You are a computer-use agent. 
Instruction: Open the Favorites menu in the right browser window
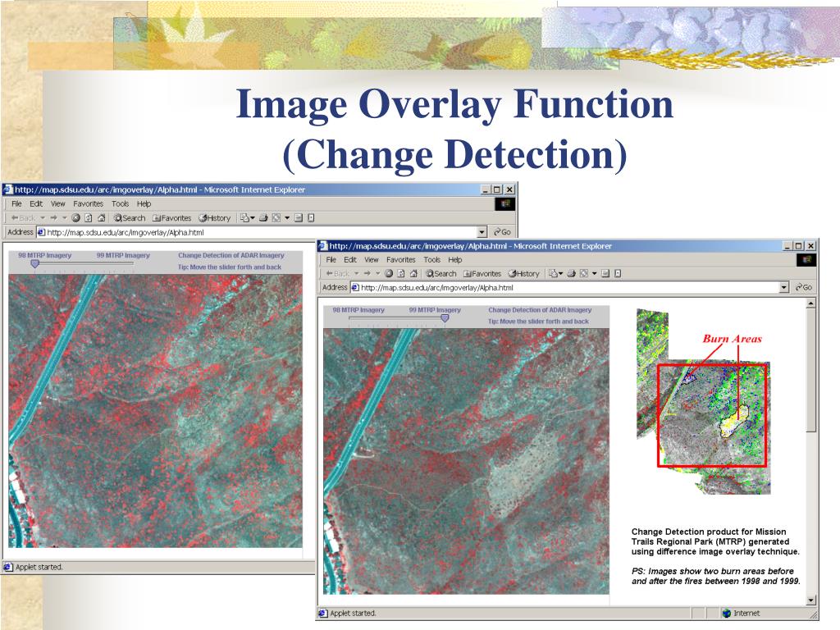click(400, 260)
